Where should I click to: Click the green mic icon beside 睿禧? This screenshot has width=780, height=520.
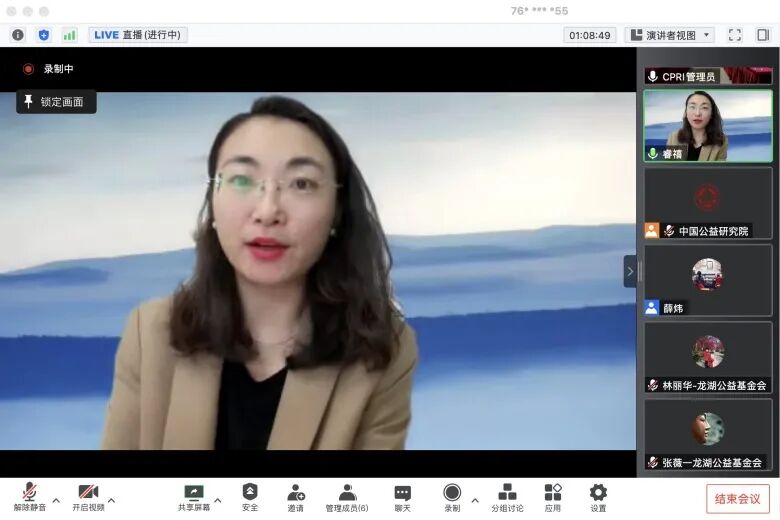click(653, 153)
